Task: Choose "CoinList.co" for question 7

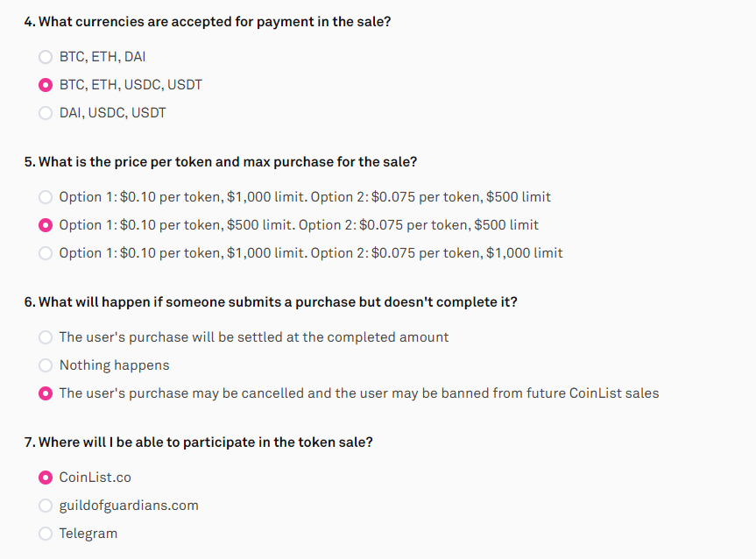Action: (45, 477)
